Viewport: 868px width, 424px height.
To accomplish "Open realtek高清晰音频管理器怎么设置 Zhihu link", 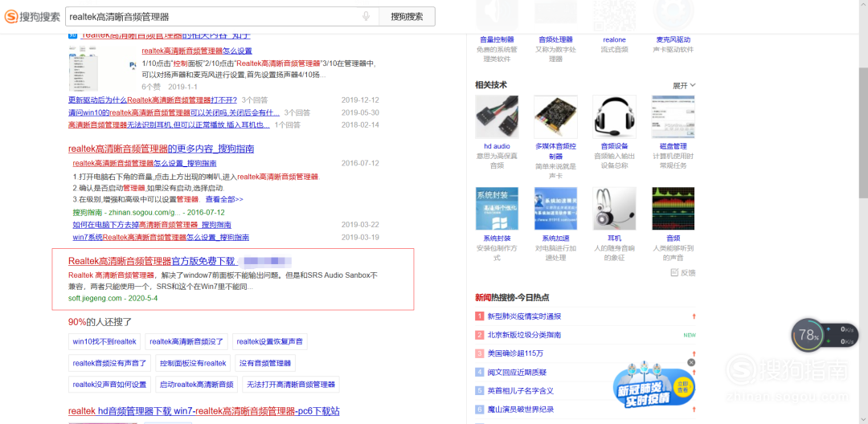I will click(x=197, y=51).
